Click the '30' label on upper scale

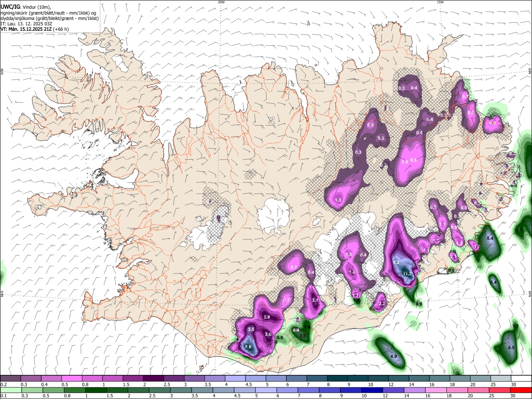pyautogui.click(x=513, y=384)
